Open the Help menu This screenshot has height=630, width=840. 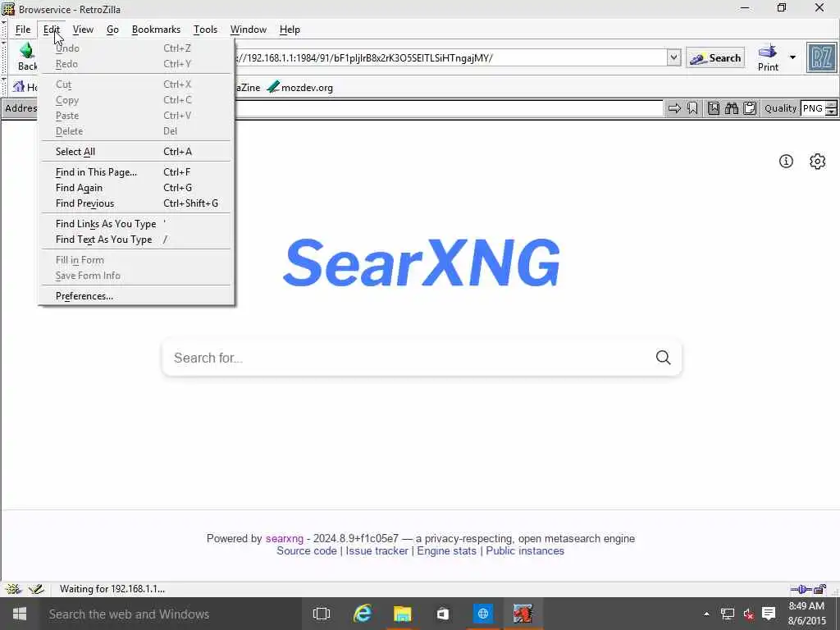point(290,30)
